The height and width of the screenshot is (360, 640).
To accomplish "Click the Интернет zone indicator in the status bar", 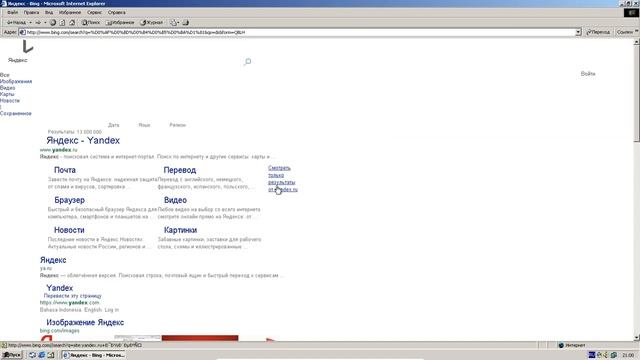I will coord(572,345).
